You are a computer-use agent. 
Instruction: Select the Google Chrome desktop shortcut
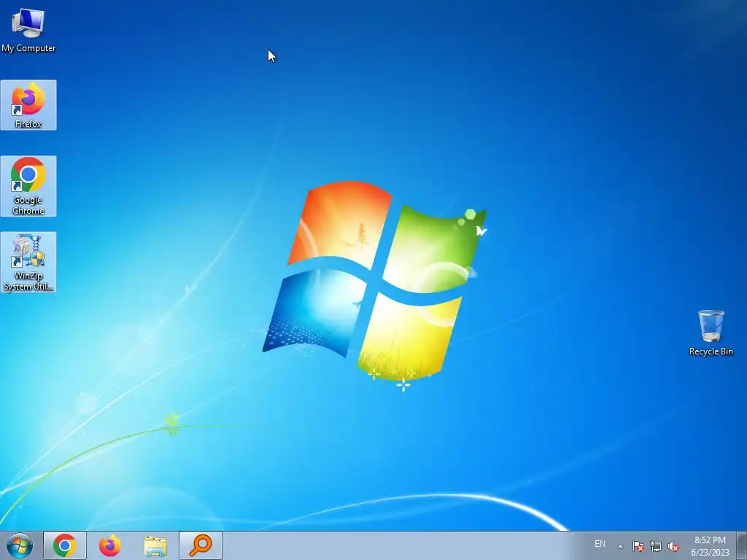point(28,186)
